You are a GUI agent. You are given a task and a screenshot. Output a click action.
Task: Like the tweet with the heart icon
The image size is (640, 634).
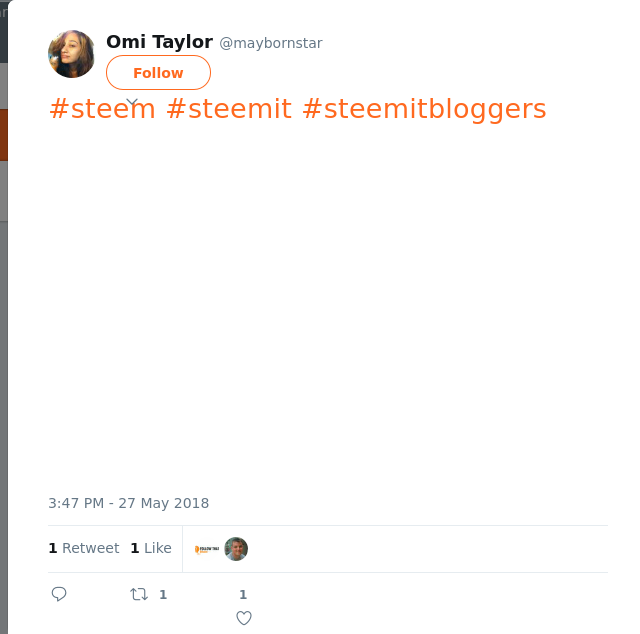coord(243,618)
